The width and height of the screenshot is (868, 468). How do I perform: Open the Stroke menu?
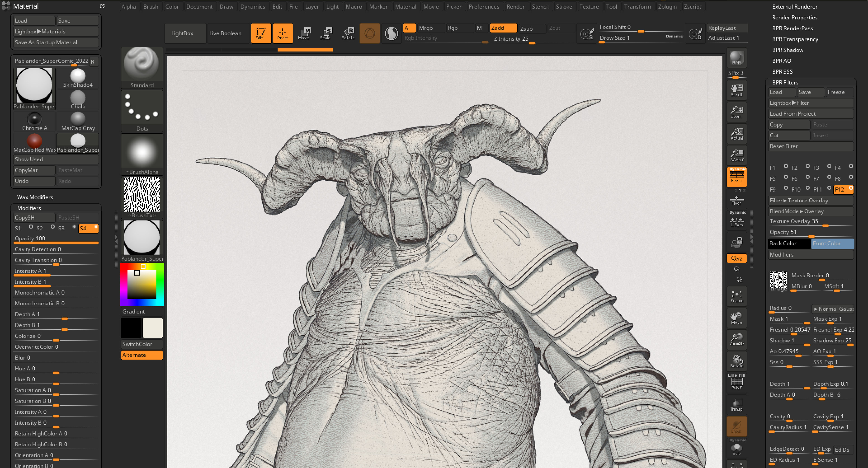pos(564,6)
